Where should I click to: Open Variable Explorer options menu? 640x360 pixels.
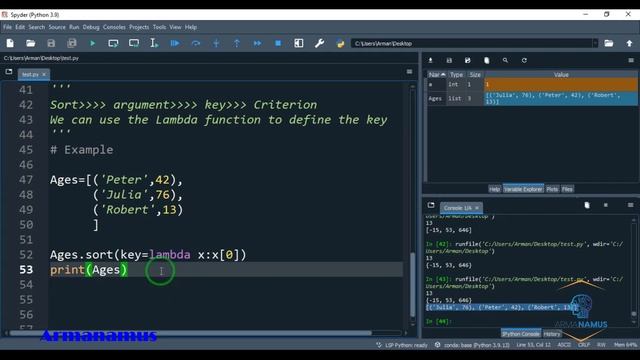click(631, 60)
